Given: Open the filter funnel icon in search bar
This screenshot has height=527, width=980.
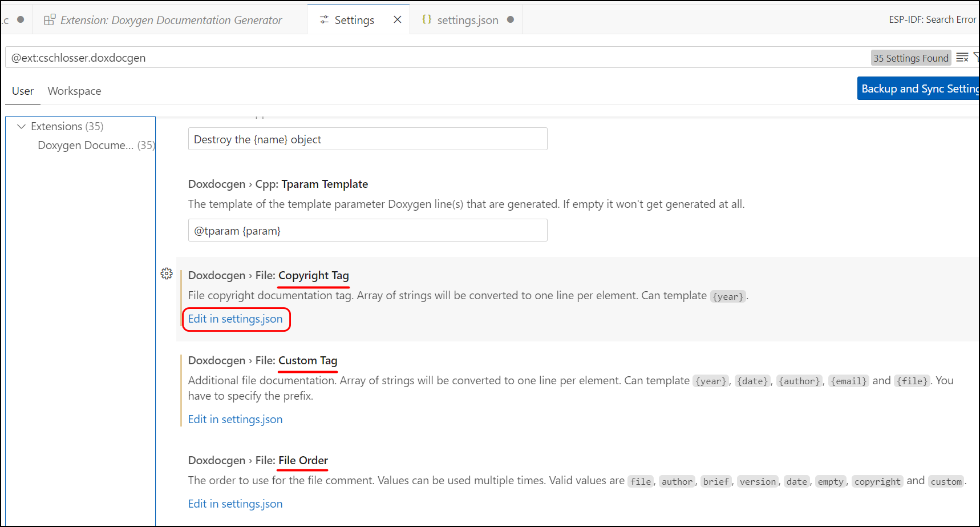Looking at the screenshot, I should 978,57.
